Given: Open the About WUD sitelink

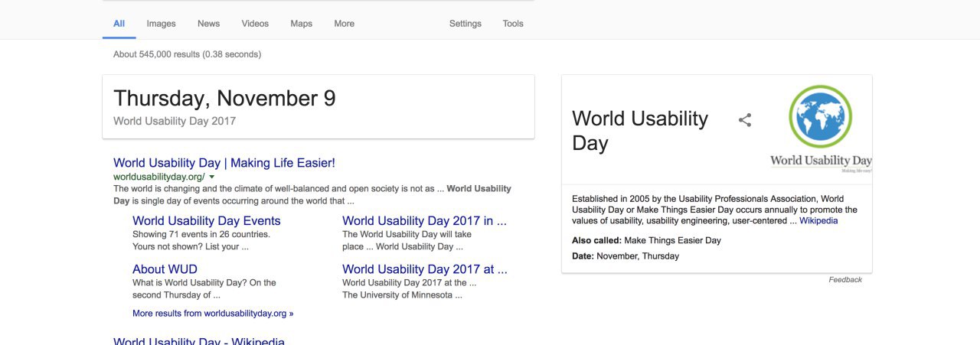Looking at the screenshot, I should pyautogui.click(x=165, y=269).
